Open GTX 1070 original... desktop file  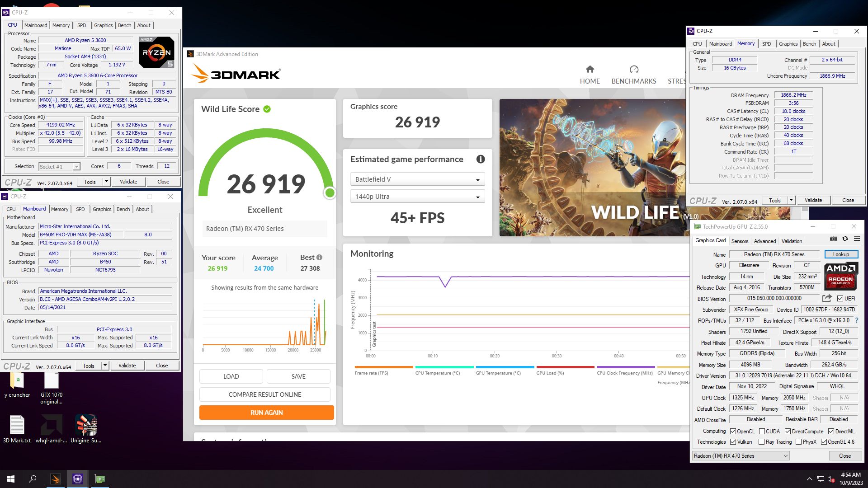click(x=51, y=389)
